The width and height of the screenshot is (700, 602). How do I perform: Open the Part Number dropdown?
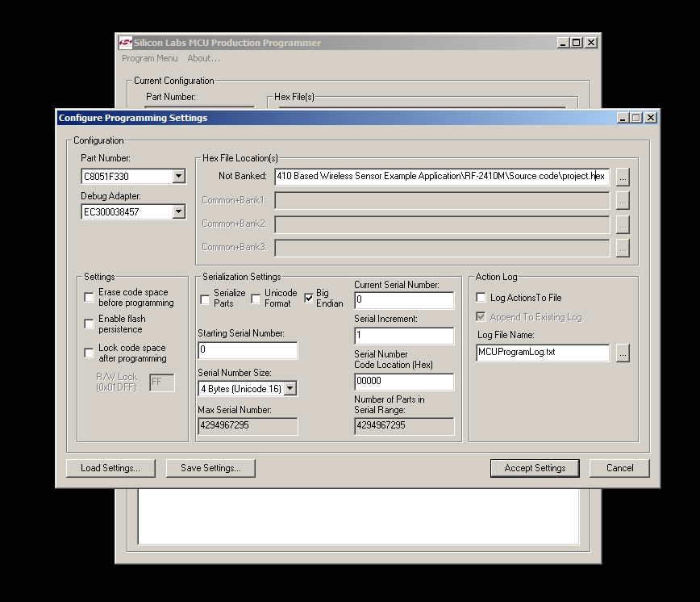180,176
